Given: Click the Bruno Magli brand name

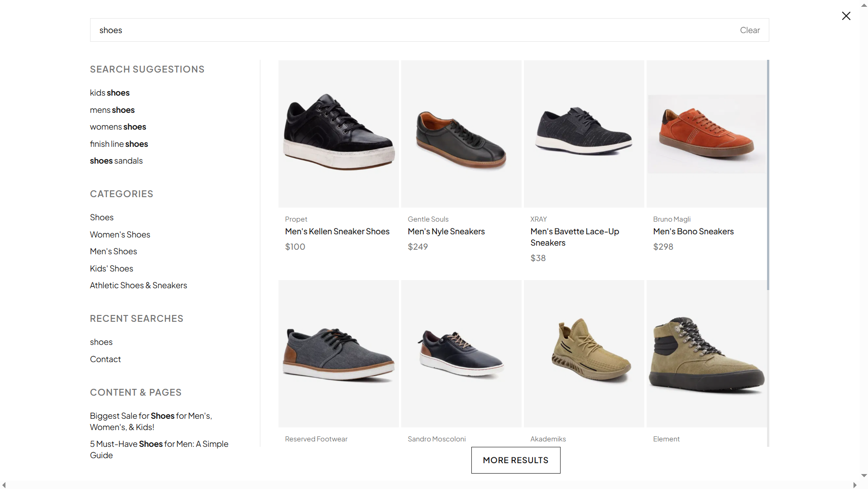Looking at the screenshot, I should [x=671, y=219].
